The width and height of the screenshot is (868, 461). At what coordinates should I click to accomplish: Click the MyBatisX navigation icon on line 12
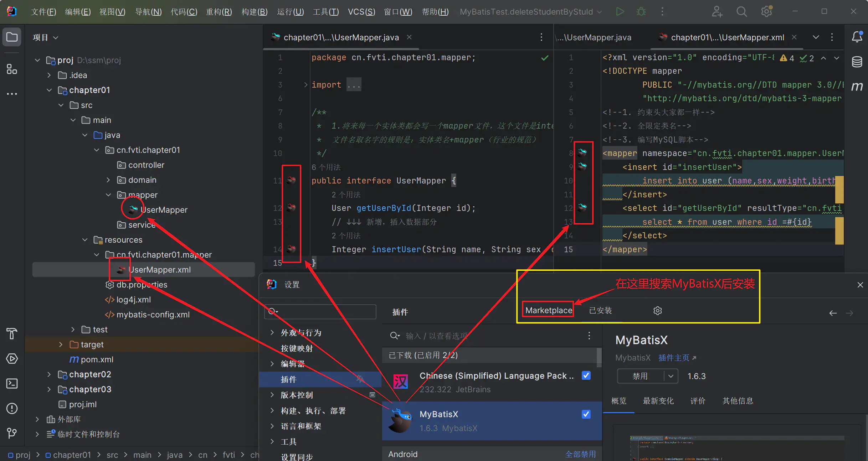click(x=292, y=208)
